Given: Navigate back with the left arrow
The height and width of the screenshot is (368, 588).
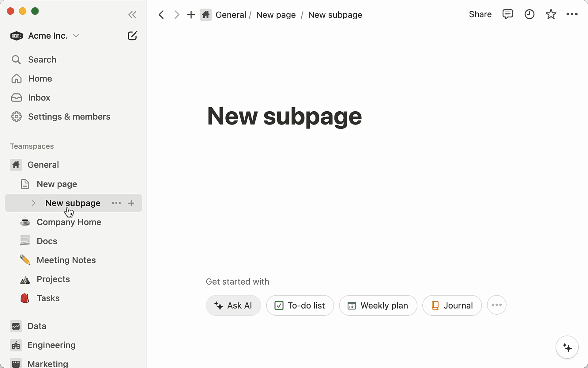Looking at the screenshot, I should pos(161,15).
